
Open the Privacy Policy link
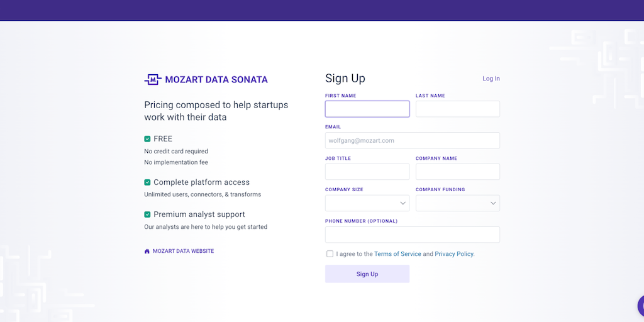[x=454, y=254]
